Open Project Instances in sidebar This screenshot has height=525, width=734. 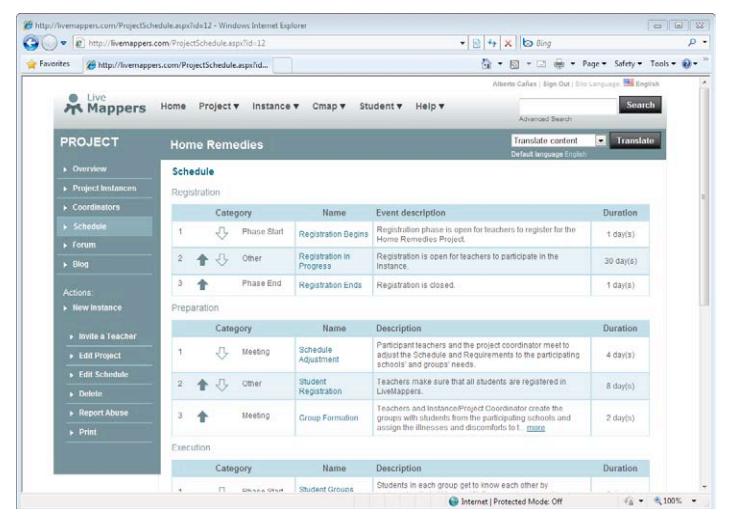tap(104, 188)
